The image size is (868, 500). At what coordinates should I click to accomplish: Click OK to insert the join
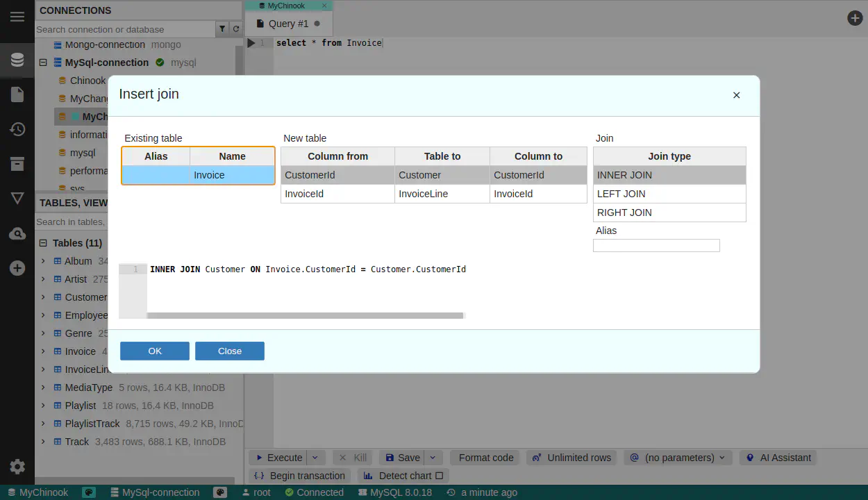click(155, 351)
